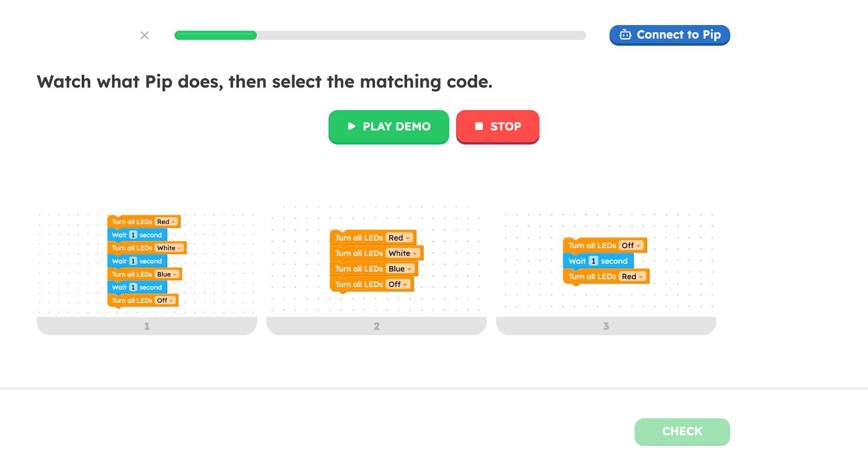Click the lesson progress bar

coord(380,35)
